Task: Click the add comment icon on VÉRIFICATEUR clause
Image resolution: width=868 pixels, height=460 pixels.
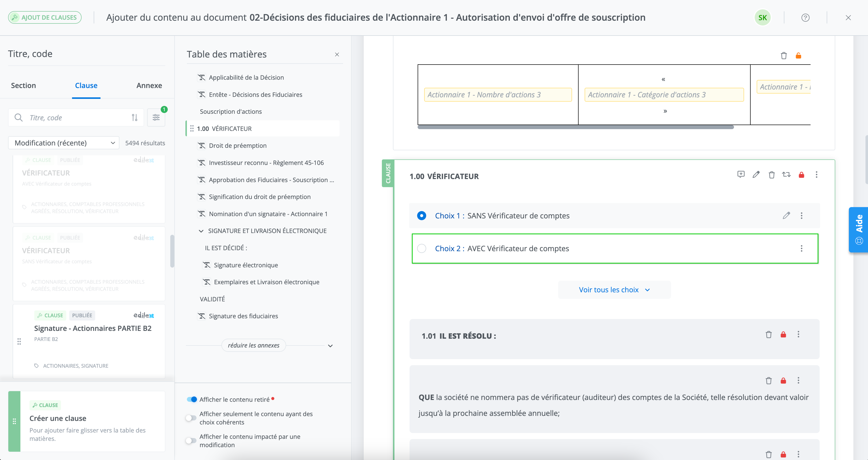Action: (741, 174)
